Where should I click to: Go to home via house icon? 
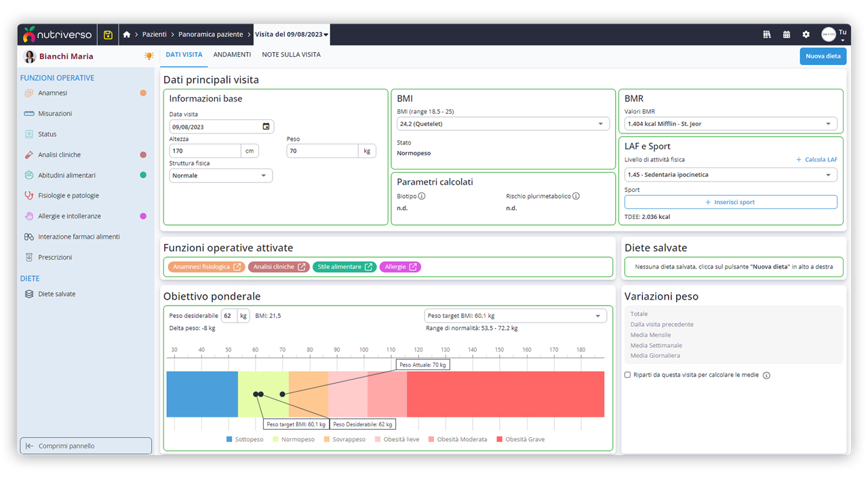click(127, 35)
